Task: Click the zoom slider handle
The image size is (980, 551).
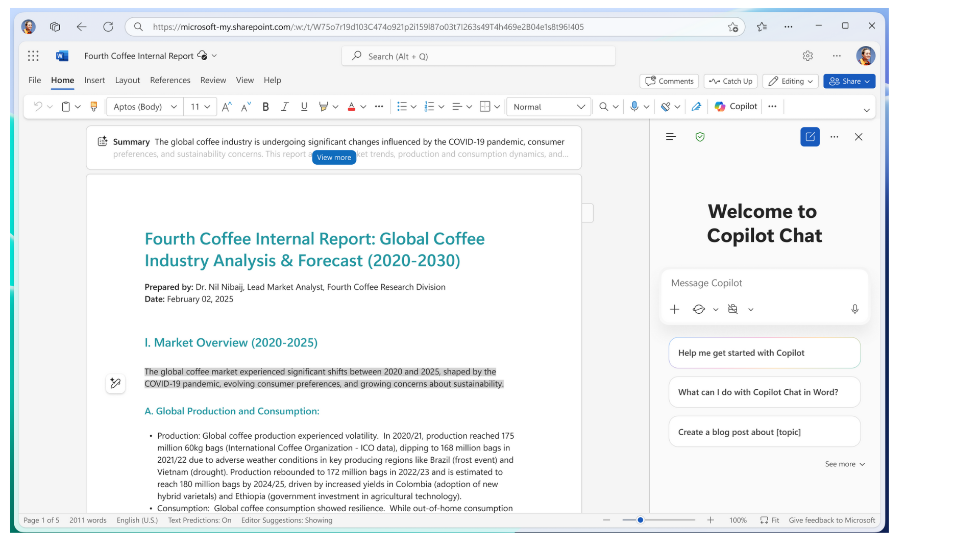Action: click(x=640, y=520)
